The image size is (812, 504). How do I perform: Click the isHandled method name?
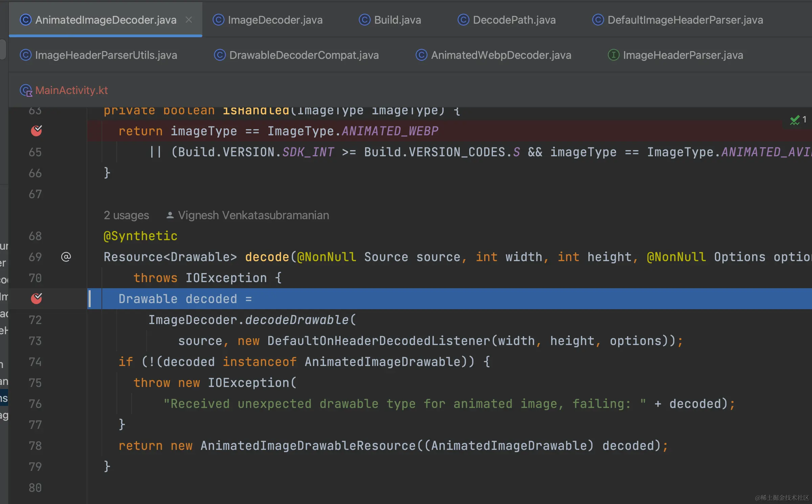click(256, 111)
